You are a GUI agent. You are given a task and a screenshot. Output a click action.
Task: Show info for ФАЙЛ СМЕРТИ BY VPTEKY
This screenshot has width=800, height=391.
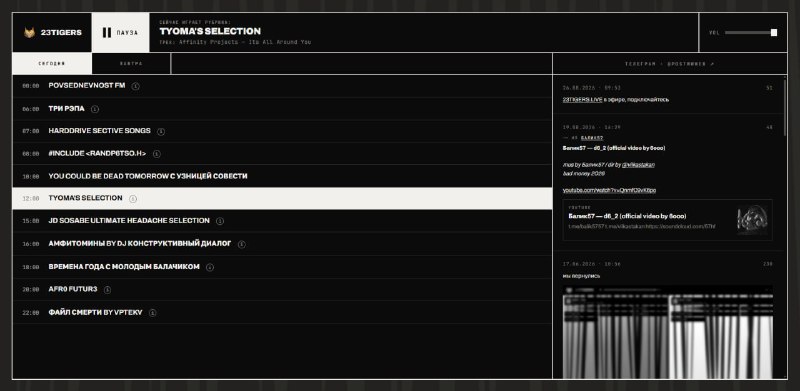click(153, 312)
